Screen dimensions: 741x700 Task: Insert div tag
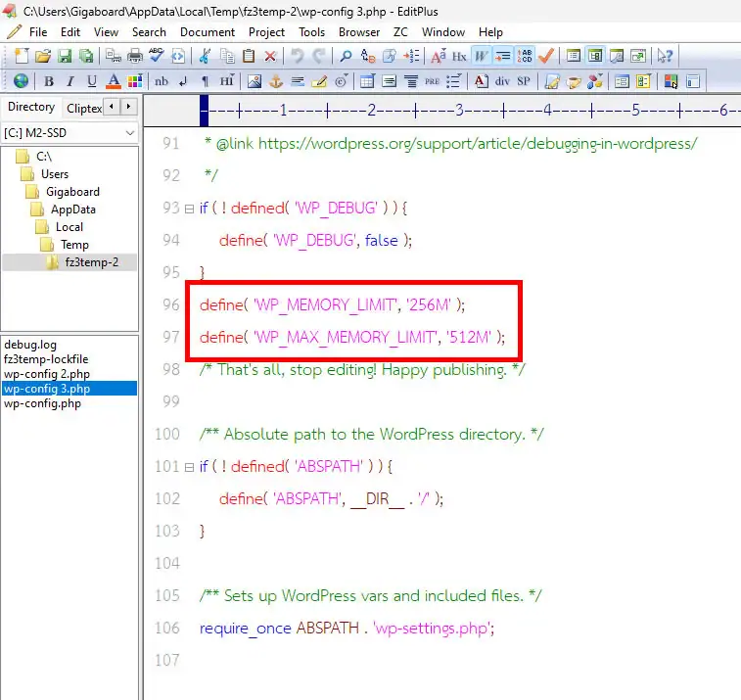tap(502, 81)
